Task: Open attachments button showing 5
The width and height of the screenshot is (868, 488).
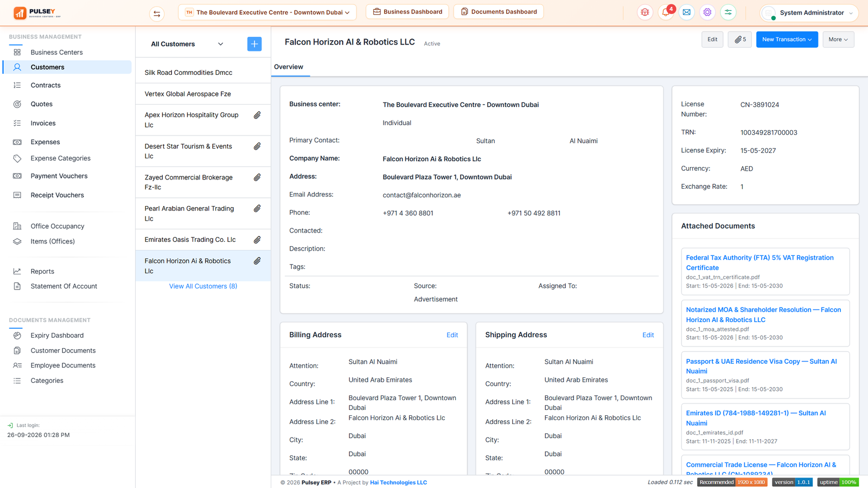Action: [741, 40]
